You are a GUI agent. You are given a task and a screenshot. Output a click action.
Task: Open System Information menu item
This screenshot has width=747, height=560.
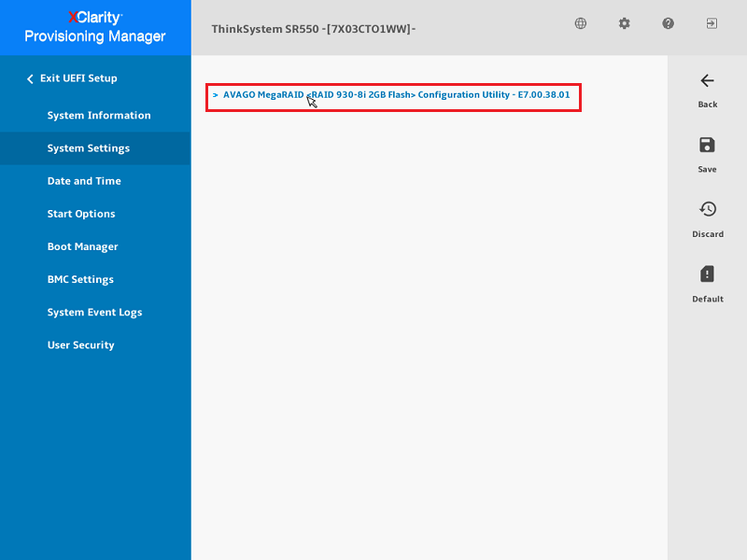click(99, 116)
